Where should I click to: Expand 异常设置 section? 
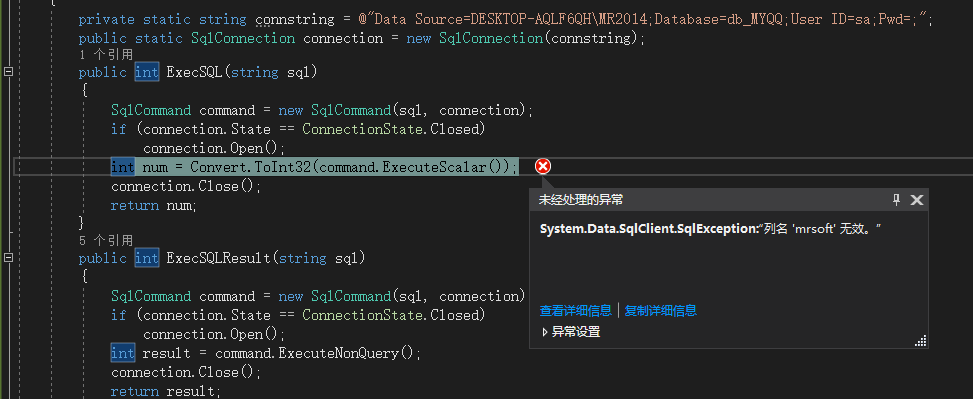click(571, 332)
